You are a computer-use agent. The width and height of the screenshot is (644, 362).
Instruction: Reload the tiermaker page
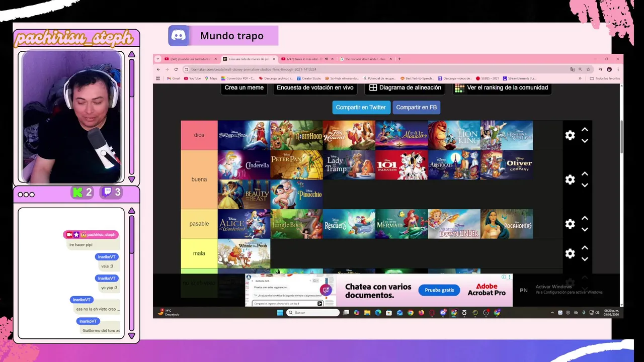[x=176, y=69]
